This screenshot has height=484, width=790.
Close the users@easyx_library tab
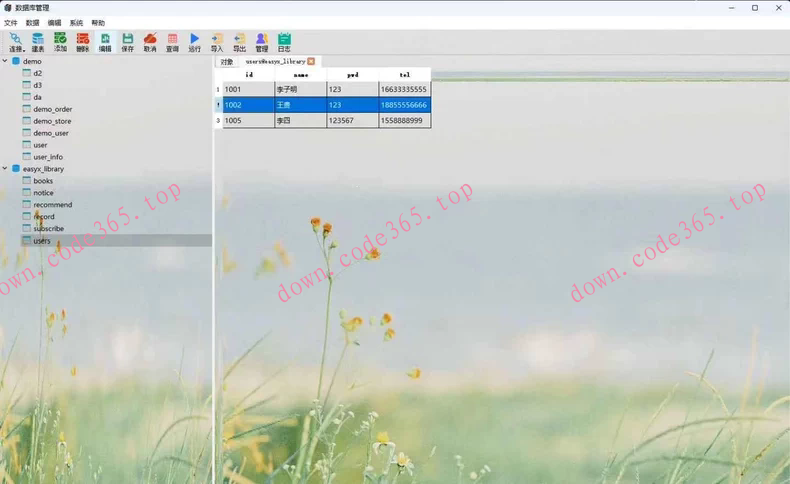tap(311, 61)
